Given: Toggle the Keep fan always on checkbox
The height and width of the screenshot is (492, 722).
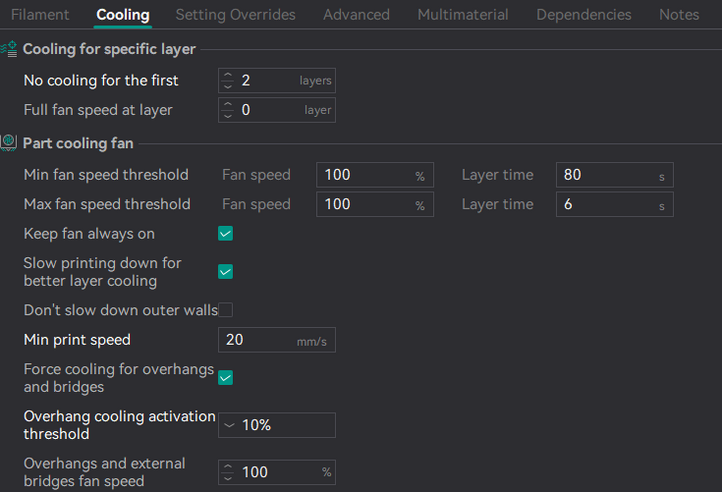Looking at the screenshot, I should click(x=225, y=234).
